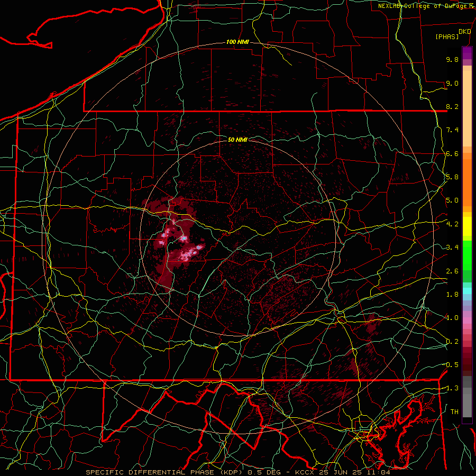Click the 50 NMI range ring label
The image size is (476, 476).
pyautogui.click(x=237, y=140)
